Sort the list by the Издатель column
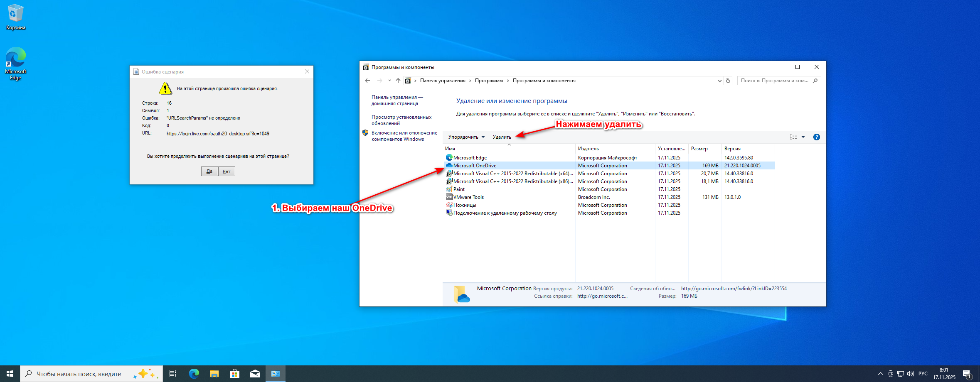Screen dimensions: 980x382 pyautogui.click(x=588, y=149)
